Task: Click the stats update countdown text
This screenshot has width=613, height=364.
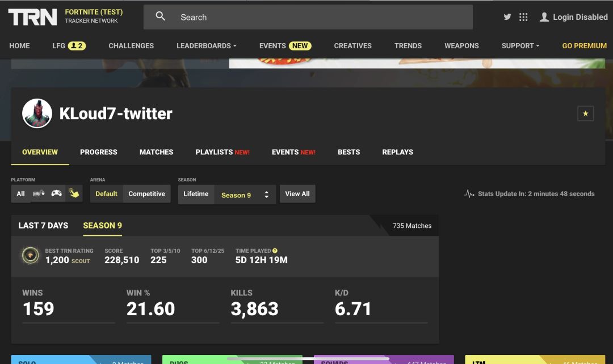Action: click(536, 194)
